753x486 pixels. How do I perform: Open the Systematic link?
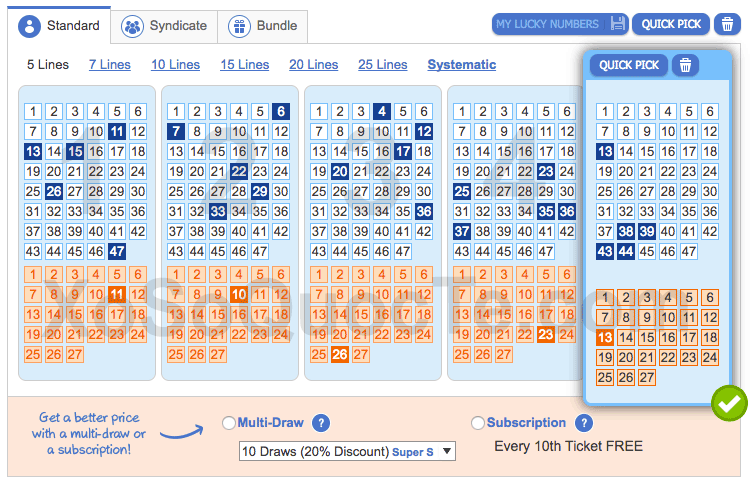click(461, 65)
